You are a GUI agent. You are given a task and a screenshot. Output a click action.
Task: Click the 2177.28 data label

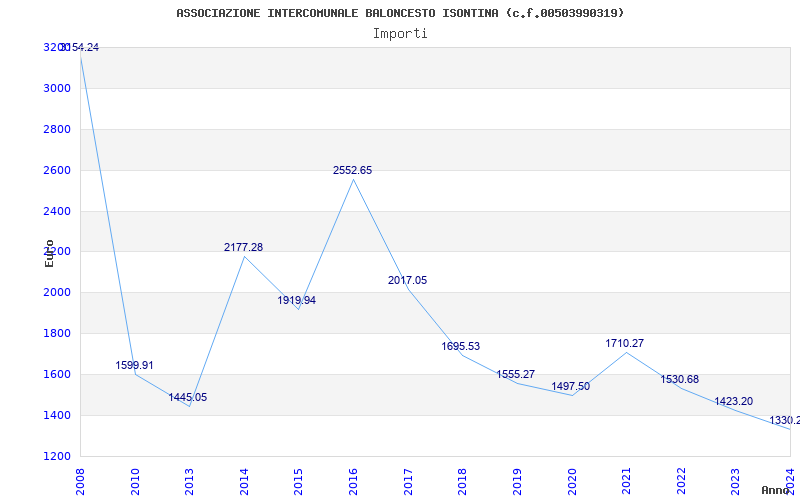(x=243, y=247)
